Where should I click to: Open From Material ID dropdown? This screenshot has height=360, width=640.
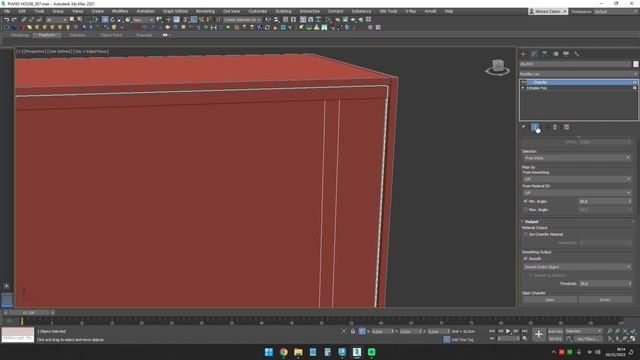coord(577,193)
